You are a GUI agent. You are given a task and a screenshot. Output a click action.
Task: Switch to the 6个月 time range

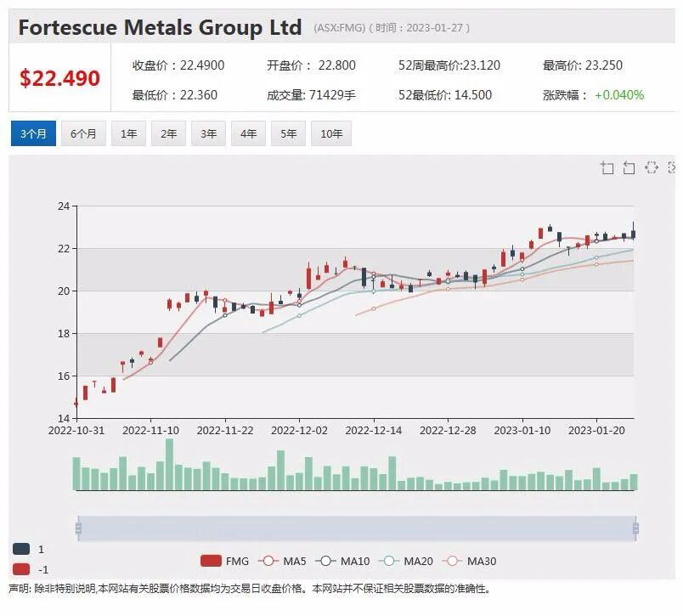[83, 133]
